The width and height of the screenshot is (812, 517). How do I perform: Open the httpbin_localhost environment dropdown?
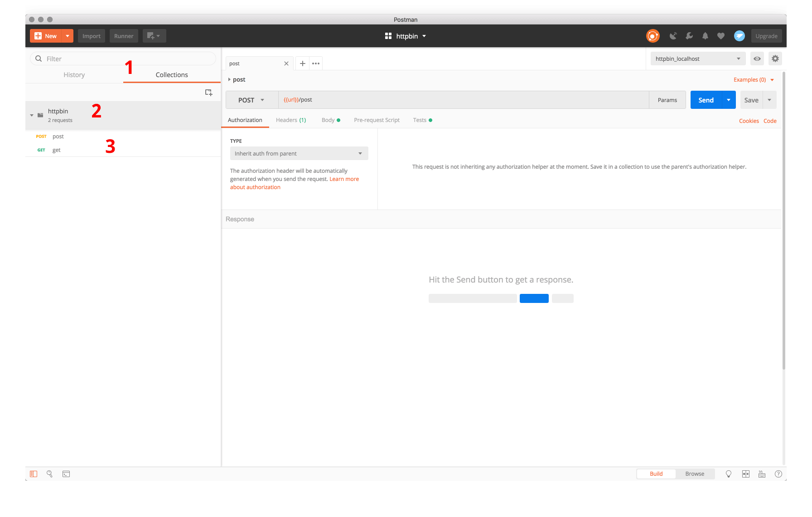pyautogui.click(x=698, y=59)
